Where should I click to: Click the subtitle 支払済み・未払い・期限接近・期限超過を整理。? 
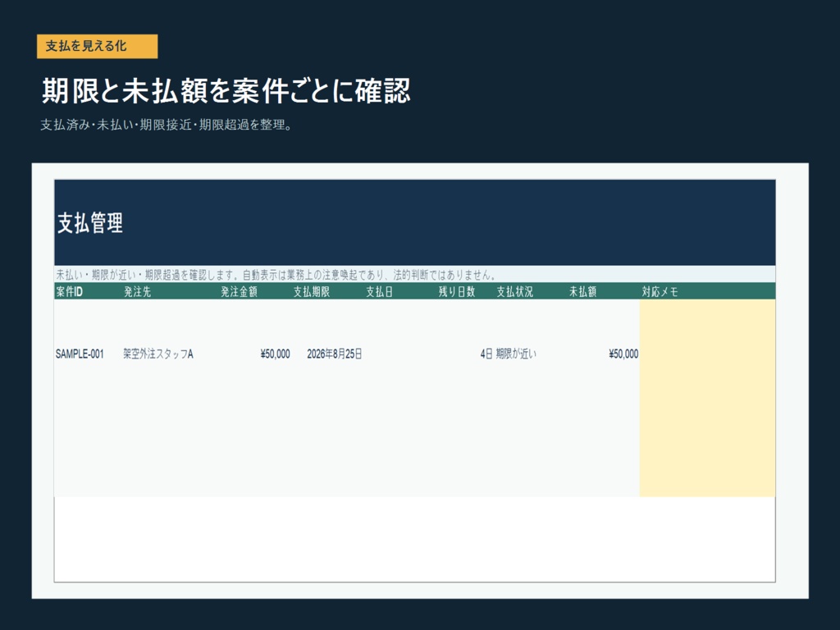[x=167, y=125]
